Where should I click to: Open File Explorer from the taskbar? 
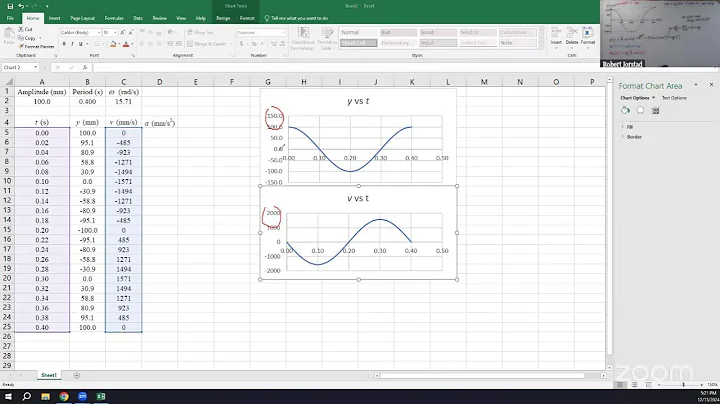click(45, 397)
